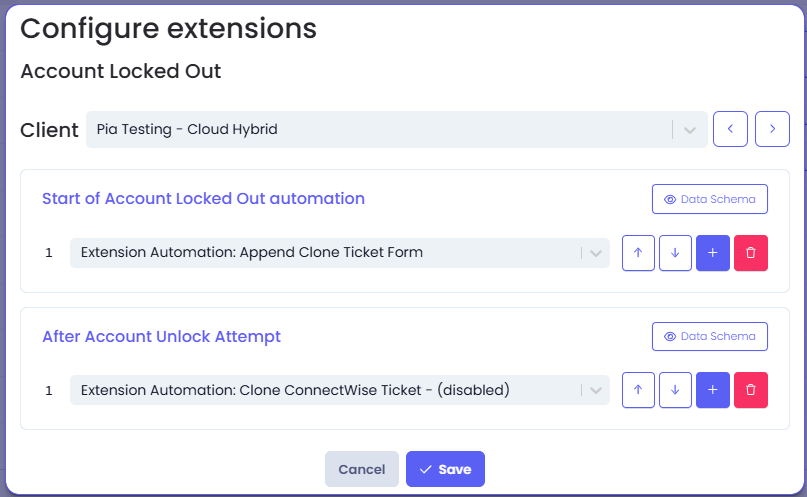Expand Append Clone Ticket Form dropdown chevron
Viewport: 807px width, 497px height.
[595, 253]
